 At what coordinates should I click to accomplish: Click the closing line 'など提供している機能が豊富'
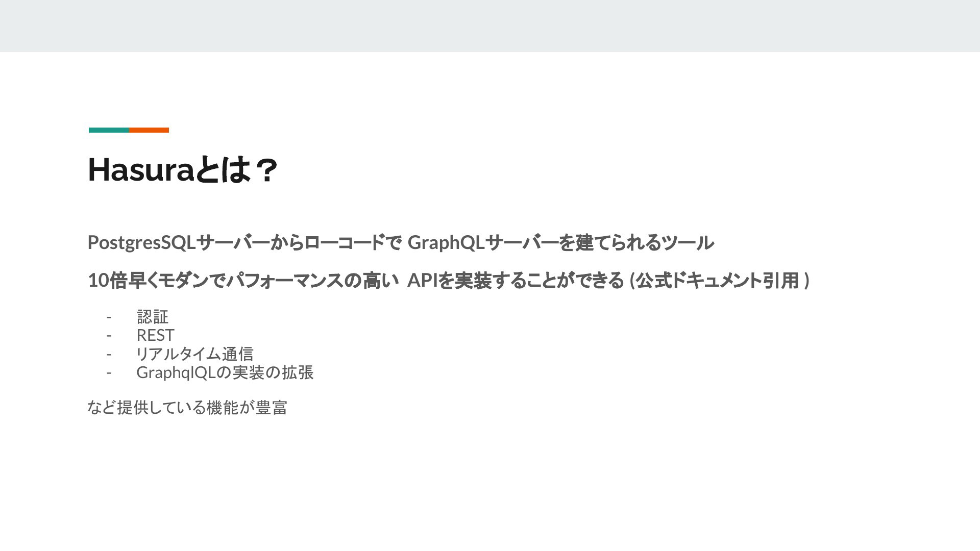187,407
